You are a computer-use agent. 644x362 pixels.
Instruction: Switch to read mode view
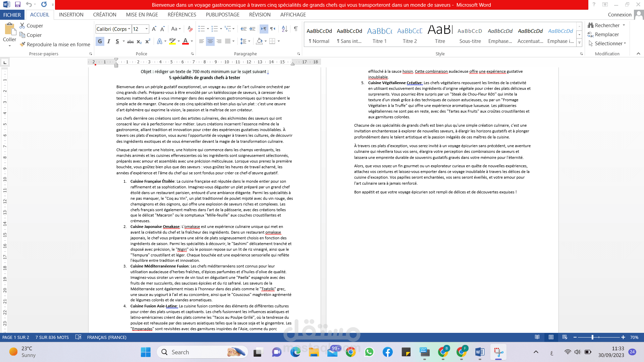[537, 337]
